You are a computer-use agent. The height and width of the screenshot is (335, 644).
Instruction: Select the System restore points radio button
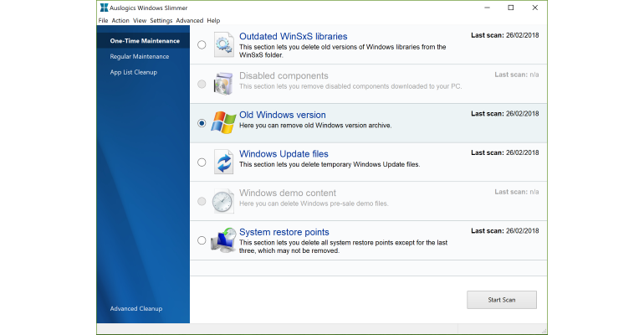pos(202,240)
